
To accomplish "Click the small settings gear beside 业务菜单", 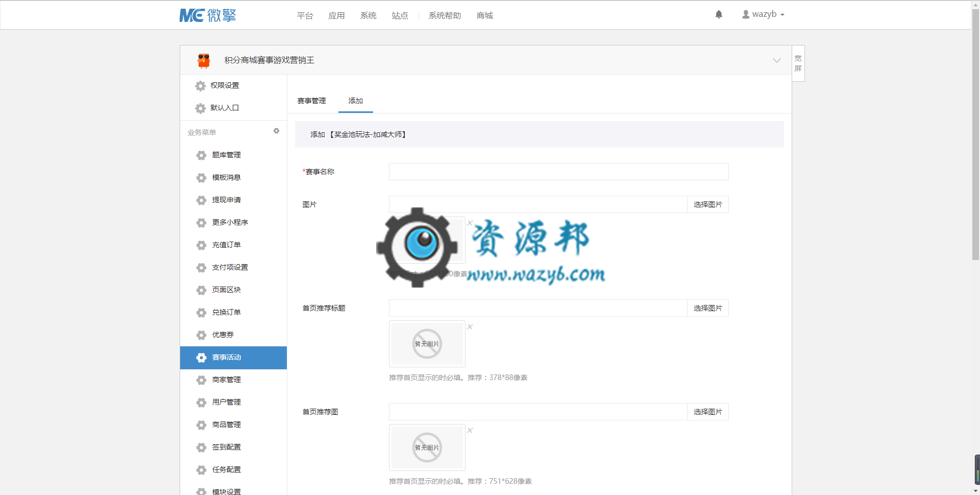I will [x=276, y=131].
